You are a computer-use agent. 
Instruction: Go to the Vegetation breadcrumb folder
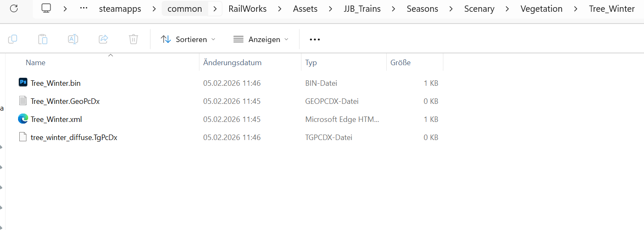pyautogui.click(x=541, y=8)
